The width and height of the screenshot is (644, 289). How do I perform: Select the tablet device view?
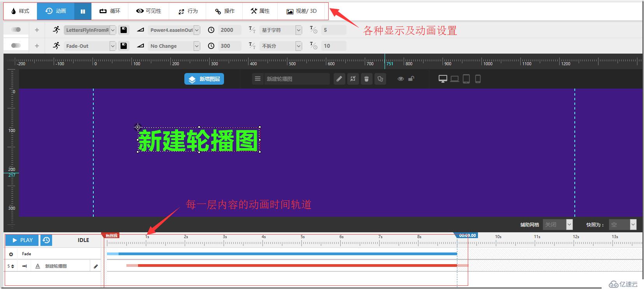(466, 79)
